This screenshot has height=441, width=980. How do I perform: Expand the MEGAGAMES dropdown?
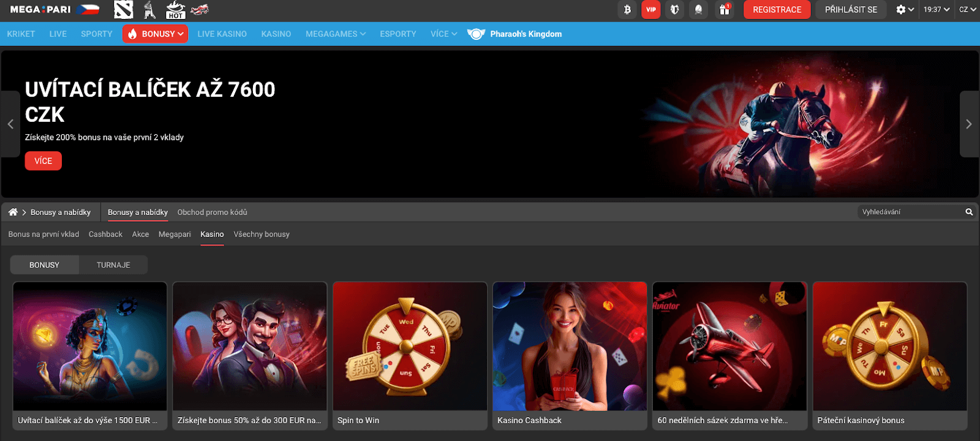[x=335, y=34]
